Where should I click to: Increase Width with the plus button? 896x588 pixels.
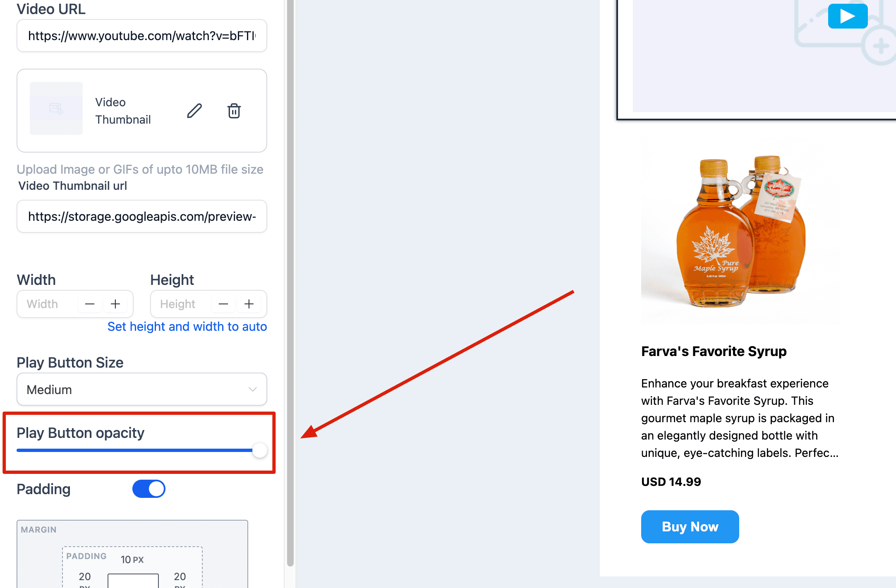[115, 304]
